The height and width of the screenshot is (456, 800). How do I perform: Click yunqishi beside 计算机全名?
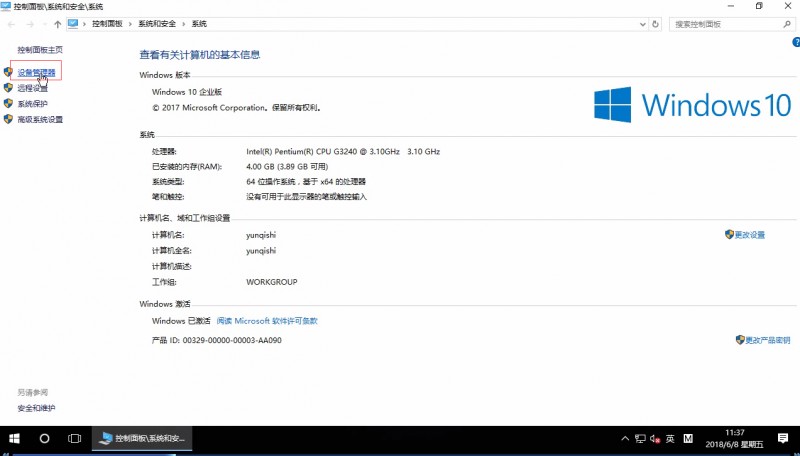pos(261,251)
